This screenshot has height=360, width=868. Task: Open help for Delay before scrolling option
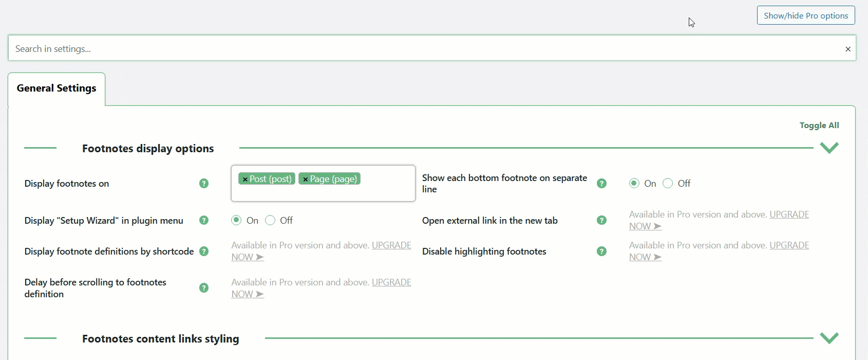tap(204, 288)
